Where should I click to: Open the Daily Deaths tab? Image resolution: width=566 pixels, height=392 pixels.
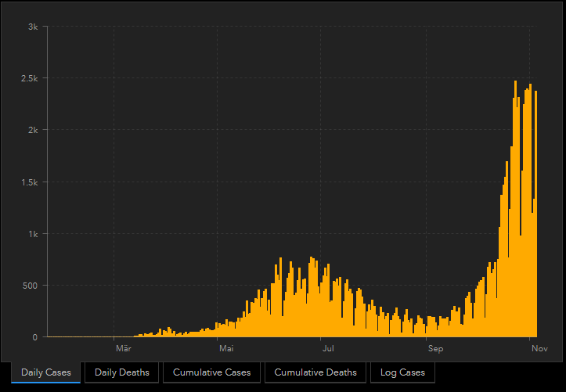pyautogui.click(x=121, y=372)
